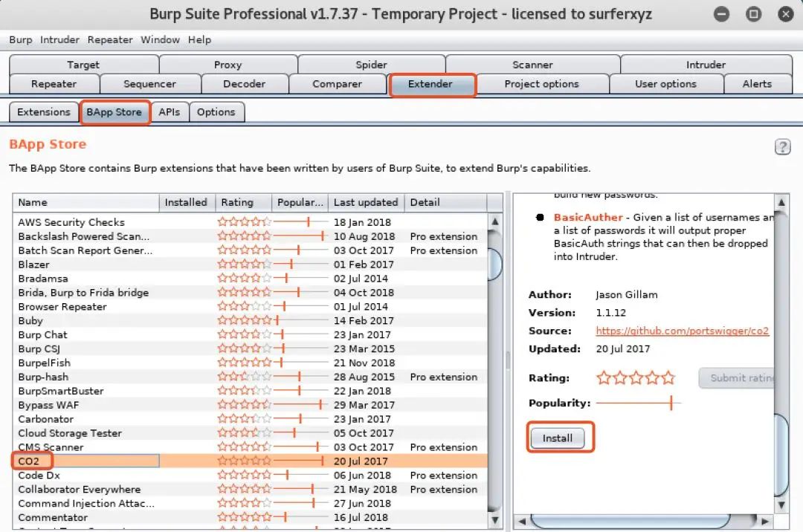Click the Submit rating button
Screen dimensions: 803x532
pyautogui.click(x=738, y=378)
